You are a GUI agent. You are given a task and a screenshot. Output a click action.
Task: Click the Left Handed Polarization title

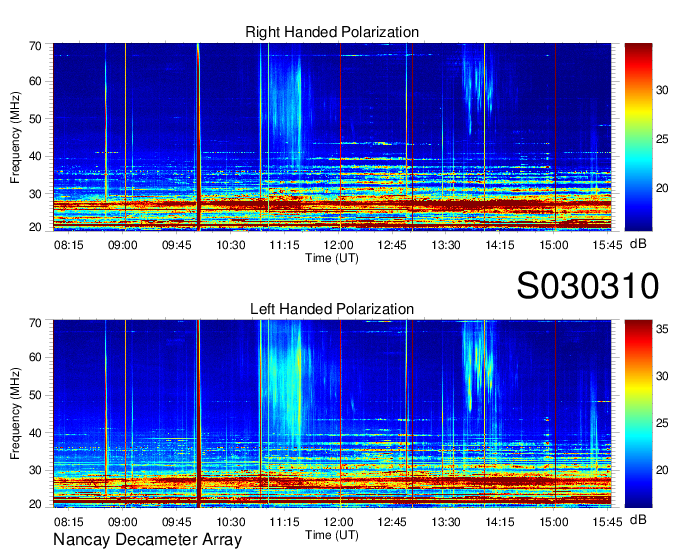pyautogui.click(x=332, y=309)
